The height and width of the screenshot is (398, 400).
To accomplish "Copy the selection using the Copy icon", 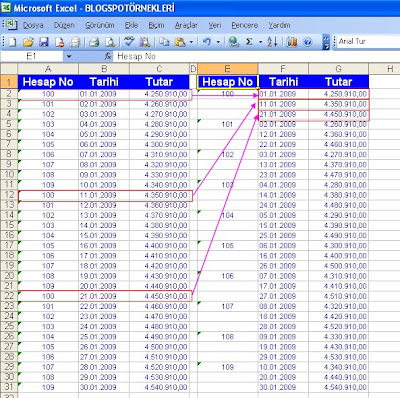I will 164,42.
